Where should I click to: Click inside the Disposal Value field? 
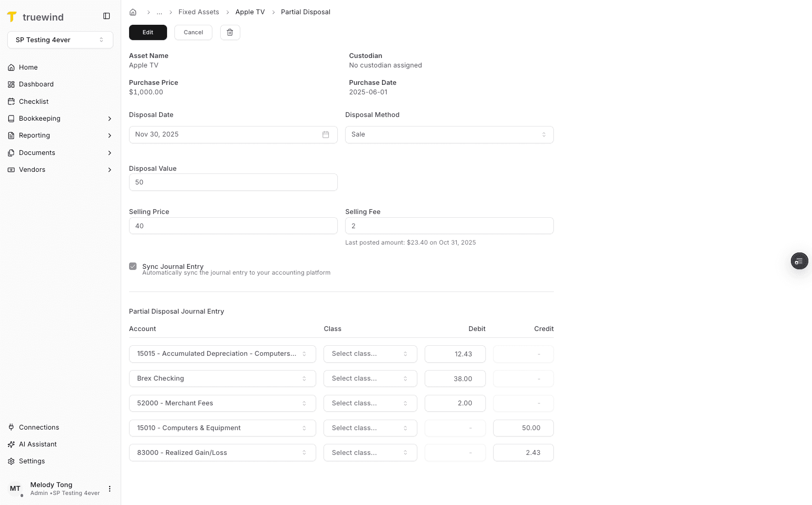point(233,182)
